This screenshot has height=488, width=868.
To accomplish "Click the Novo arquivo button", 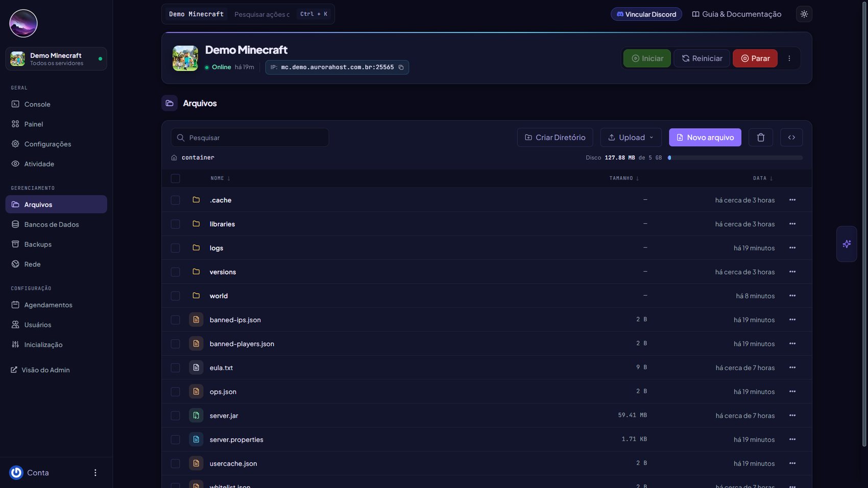I will click(x=705, y=137).
